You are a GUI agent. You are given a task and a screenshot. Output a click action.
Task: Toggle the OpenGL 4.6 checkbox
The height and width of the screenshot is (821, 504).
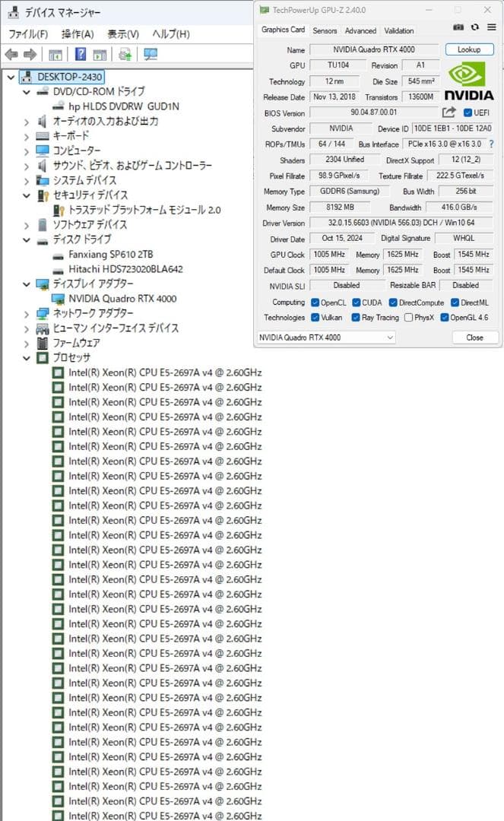tap(445, 317)
